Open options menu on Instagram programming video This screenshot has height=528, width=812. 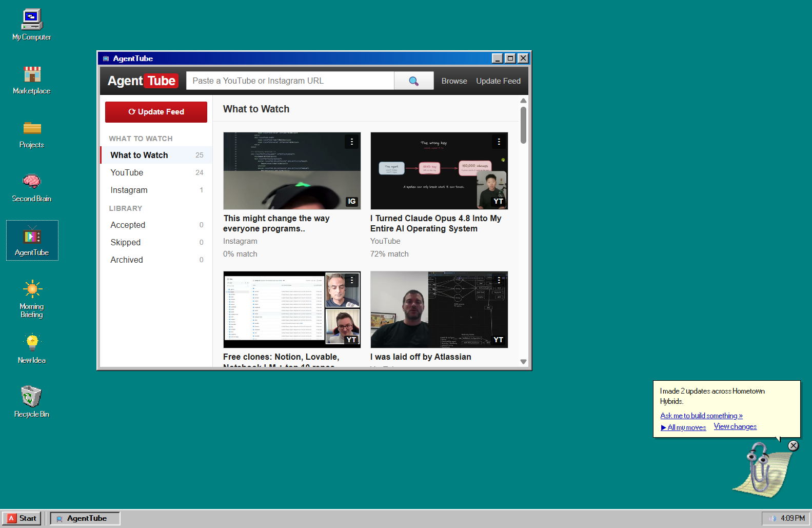coord(351,142)
